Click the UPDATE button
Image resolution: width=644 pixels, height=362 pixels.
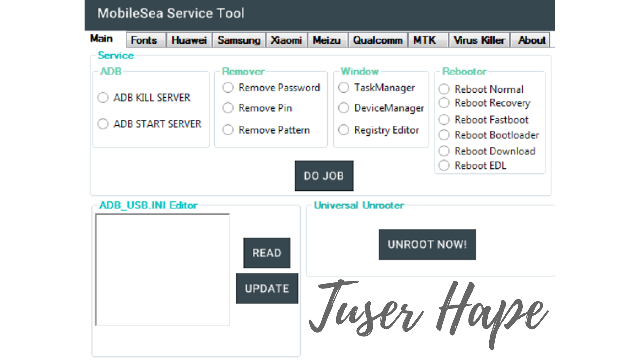click(x=267, y=288)
